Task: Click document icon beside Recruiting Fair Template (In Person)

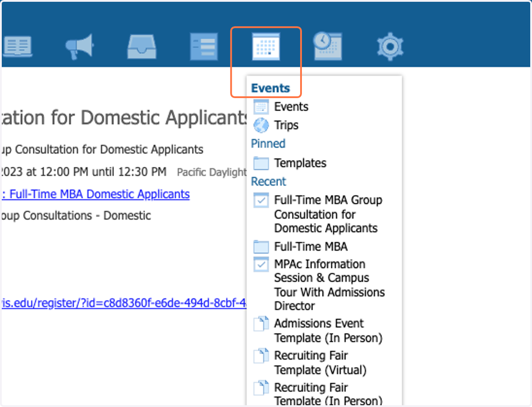Action: coord(261,388)
